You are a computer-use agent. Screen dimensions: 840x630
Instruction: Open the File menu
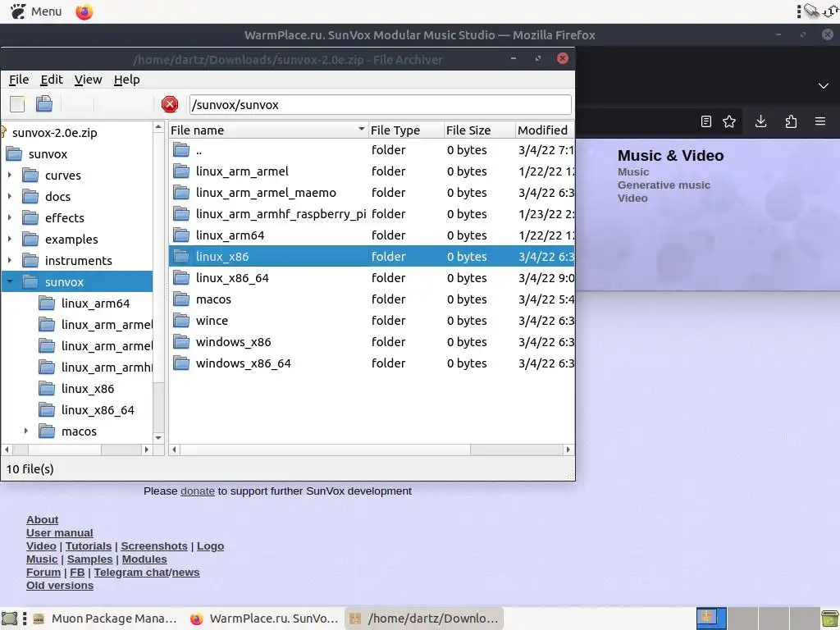tap(19, 80)
